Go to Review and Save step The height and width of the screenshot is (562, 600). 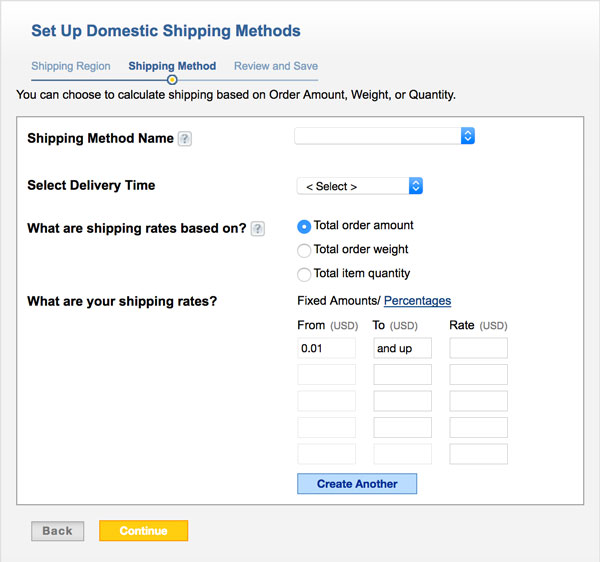(276, 66)
